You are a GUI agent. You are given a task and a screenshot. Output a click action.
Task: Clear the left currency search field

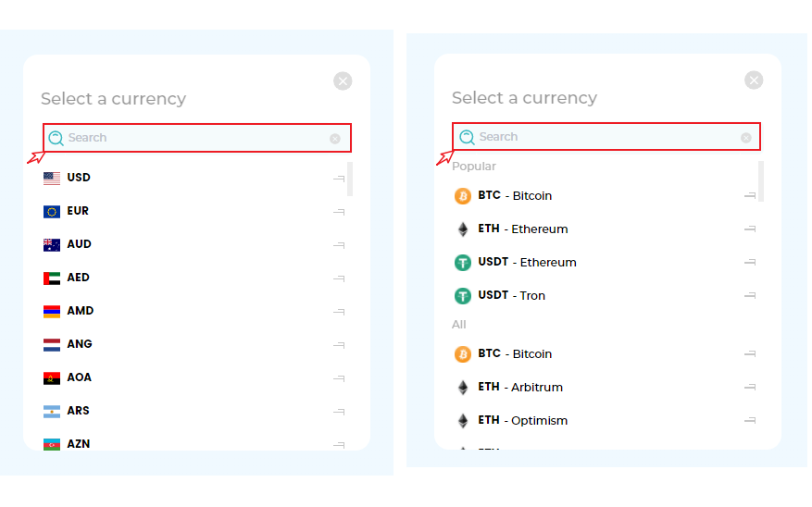(x=335, y=139)
